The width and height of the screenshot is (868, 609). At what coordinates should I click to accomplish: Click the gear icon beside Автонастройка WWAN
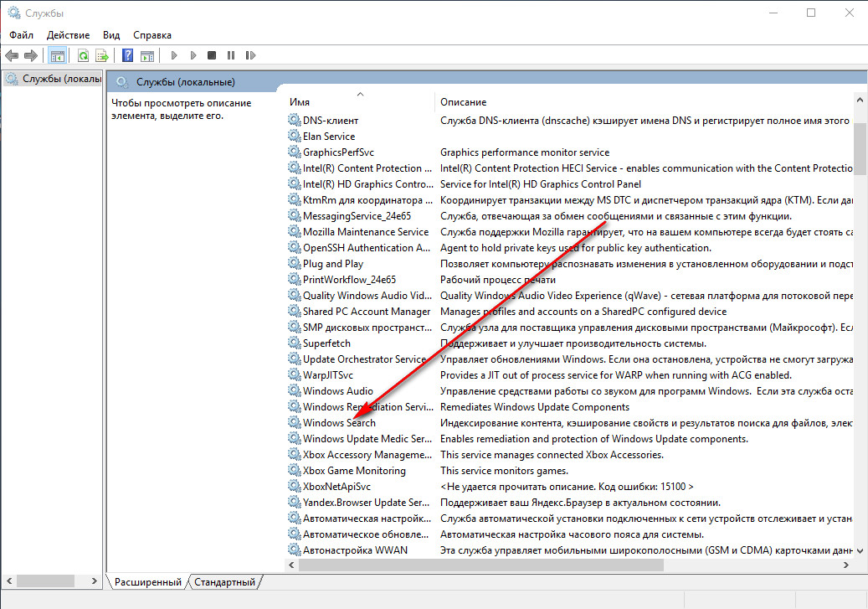[x=294, y=550]
